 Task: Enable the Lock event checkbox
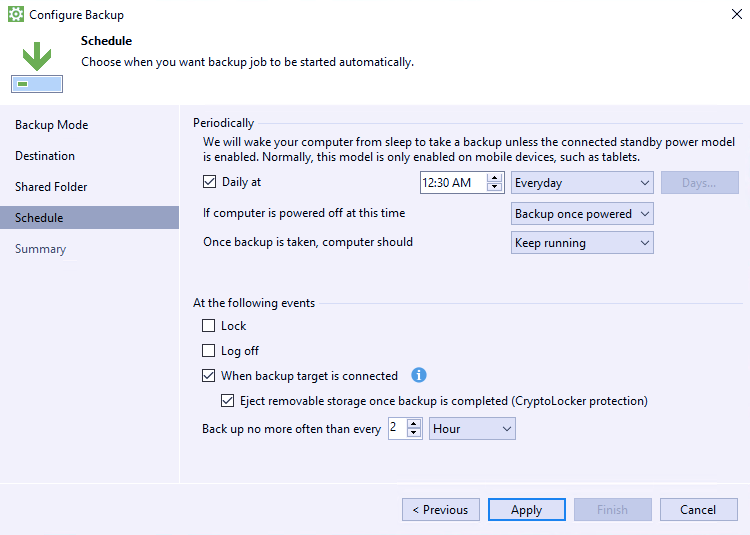(x=209, y=326)
